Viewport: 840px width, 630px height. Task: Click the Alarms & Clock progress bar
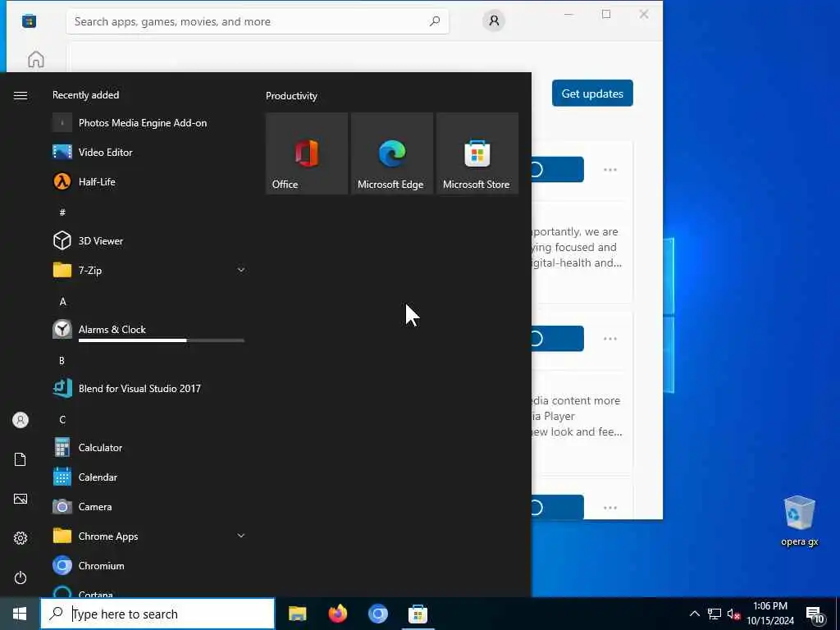pyautogui.click(x=162, y=340)
